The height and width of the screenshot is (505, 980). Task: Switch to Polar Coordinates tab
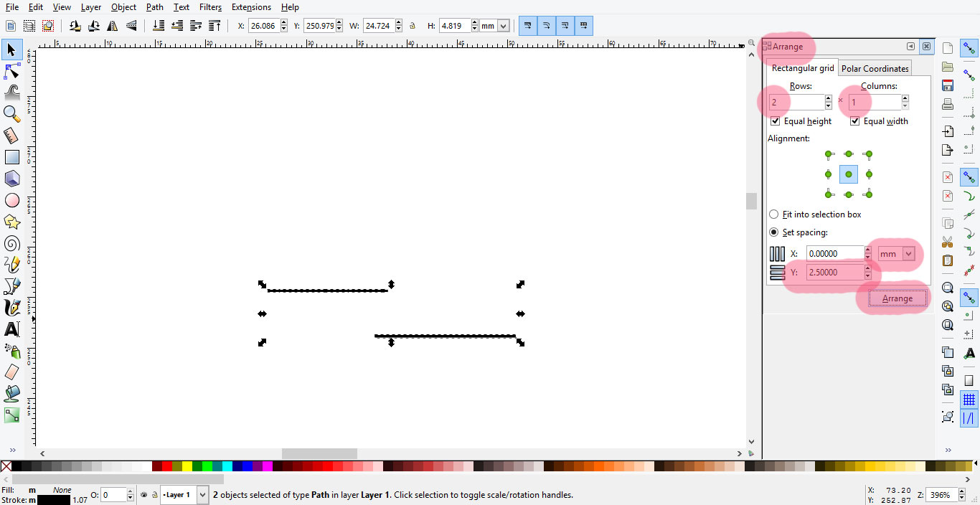tap(875, 69)
